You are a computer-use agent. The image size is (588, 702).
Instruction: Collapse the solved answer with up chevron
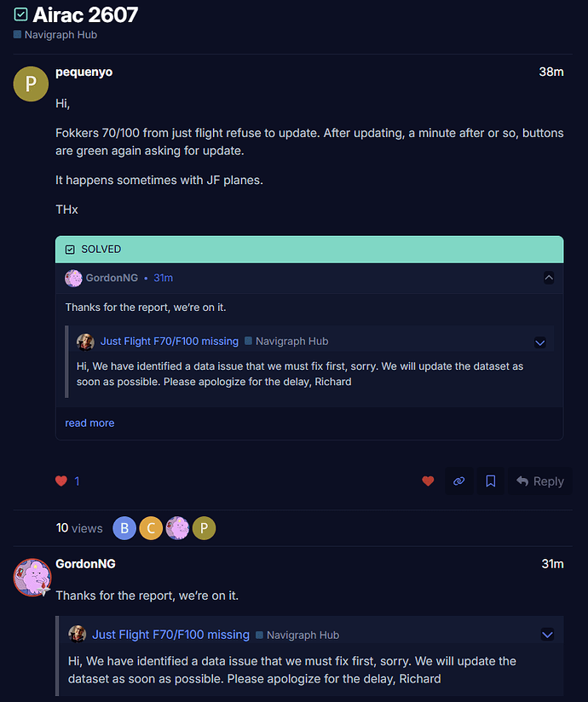click(549, 278)
